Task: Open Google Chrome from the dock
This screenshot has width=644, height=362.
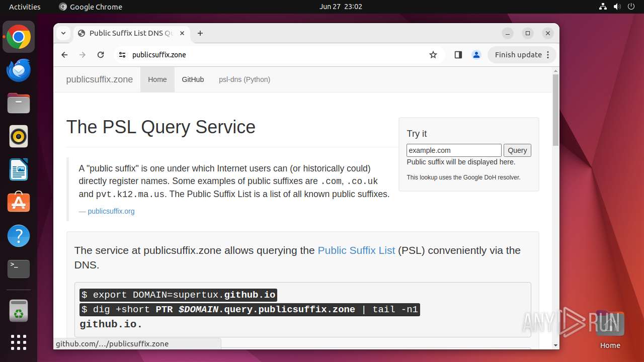Action: point(19,37)
